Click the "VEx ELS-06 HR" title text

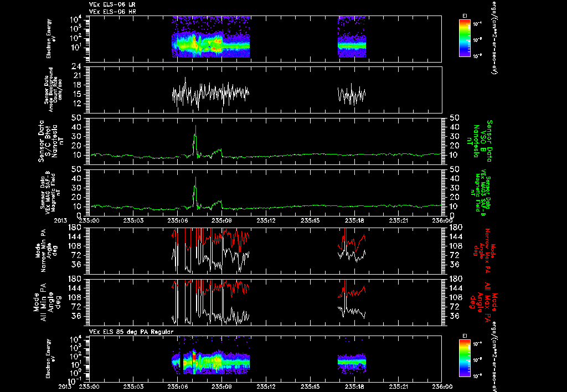coord(112,12)
